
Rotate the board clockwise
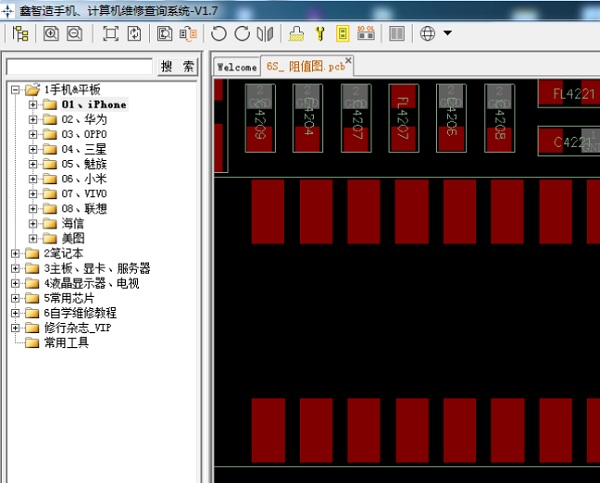tap(242, 34)
